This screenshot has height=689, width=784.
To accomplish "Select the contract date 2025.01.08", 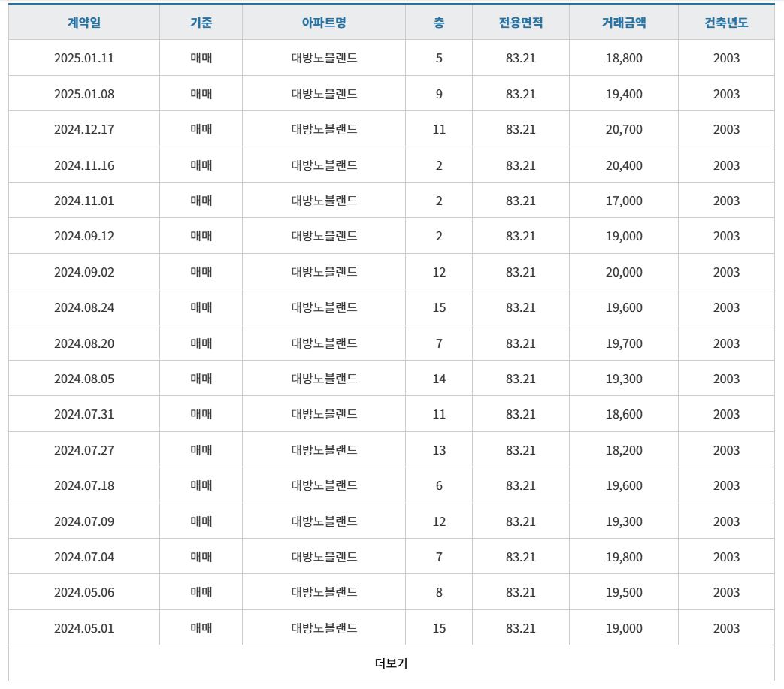I will pyautogui.click(x=84, y=94).
